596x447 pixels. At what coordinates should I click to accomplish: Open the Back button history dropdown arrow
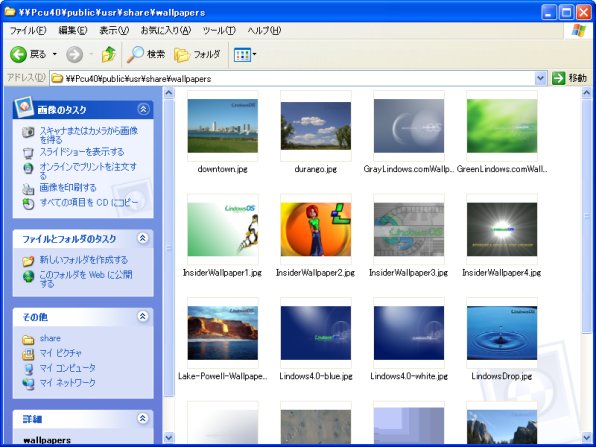pos(55,54)
